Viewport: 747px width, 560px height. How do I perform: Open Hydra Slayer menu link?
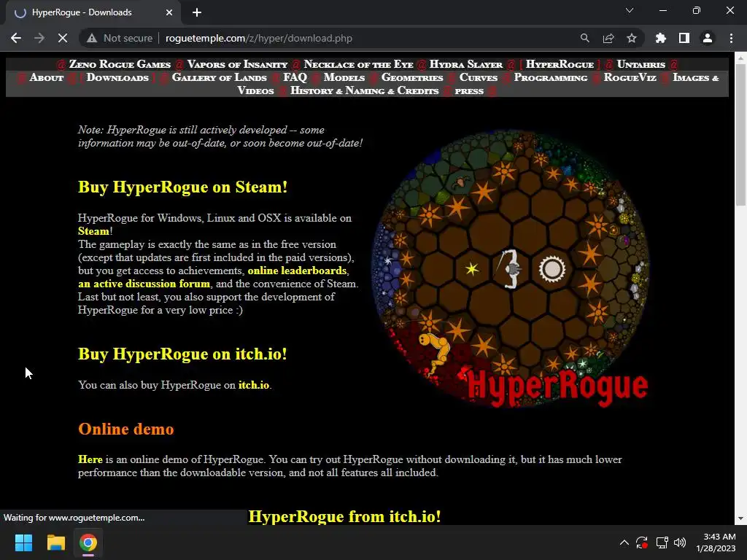(466, 64)
